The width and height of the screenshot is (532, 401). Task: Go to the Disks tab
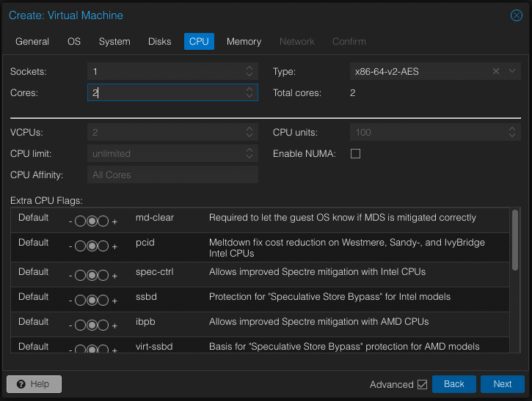(x=160, y=42)
